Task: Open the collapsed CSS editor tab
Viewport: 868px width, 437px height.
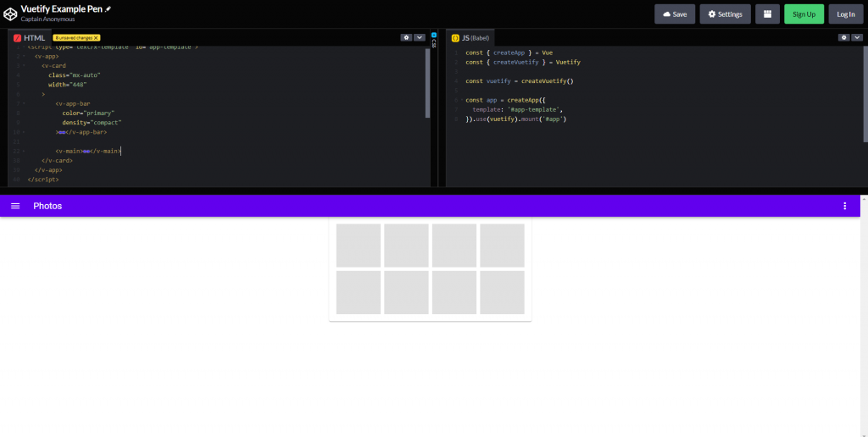Action: [x=434, y=39]
